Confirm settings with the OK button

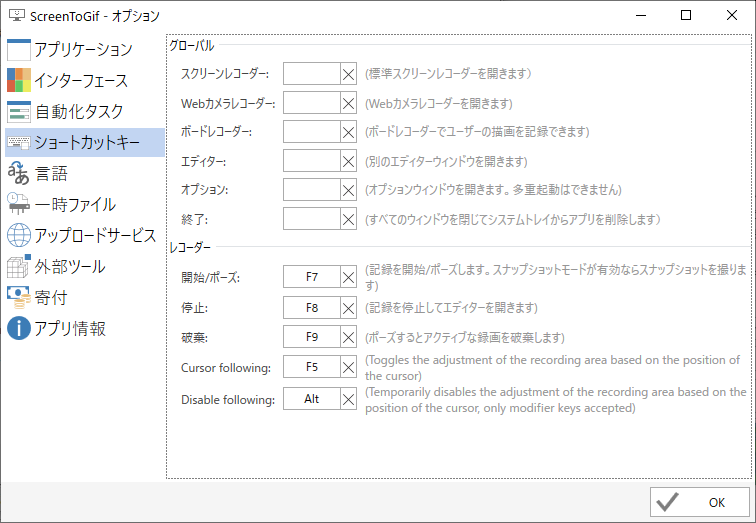tap(700, 502)
